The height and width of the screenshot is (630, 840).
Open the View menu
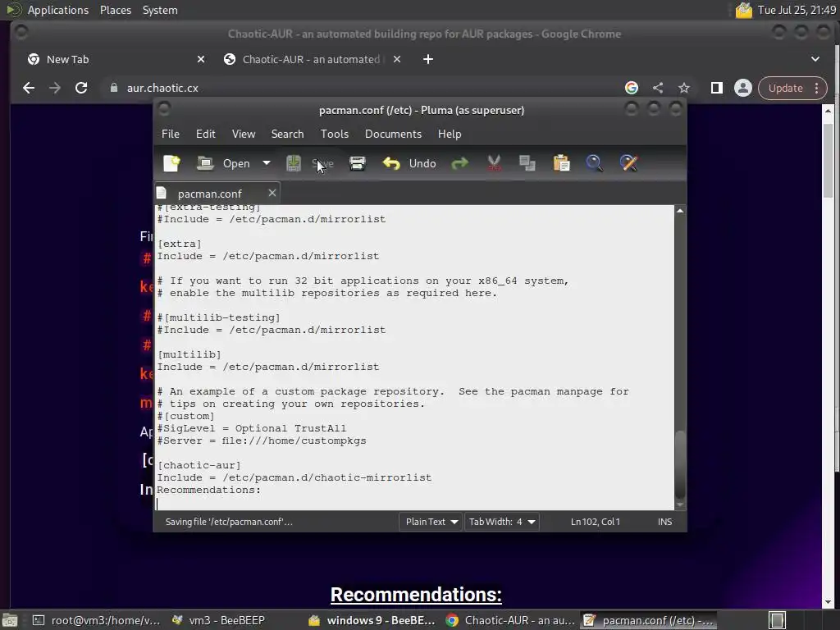click(244, 134)
